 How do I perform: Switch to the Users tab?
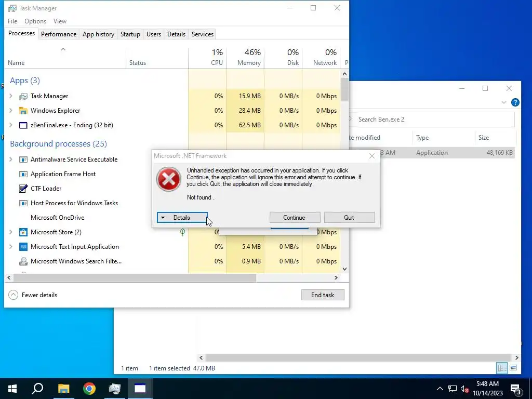point(154,34)
